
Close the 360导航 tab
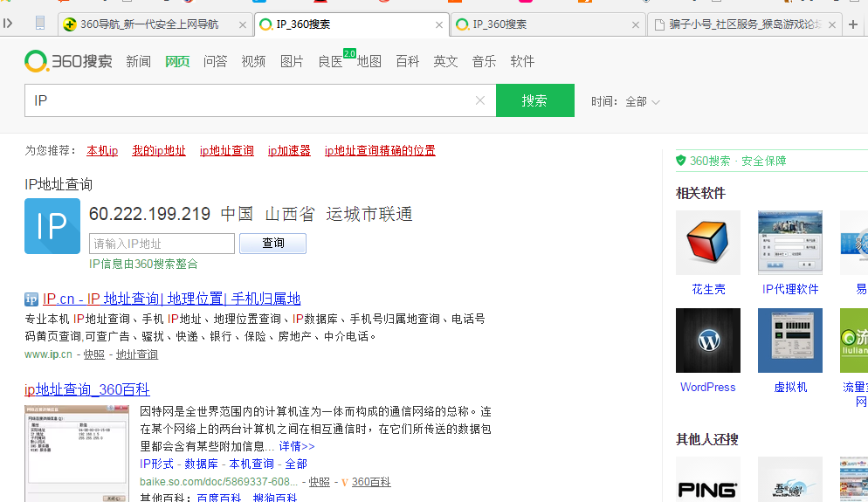(x=243, y=25)
